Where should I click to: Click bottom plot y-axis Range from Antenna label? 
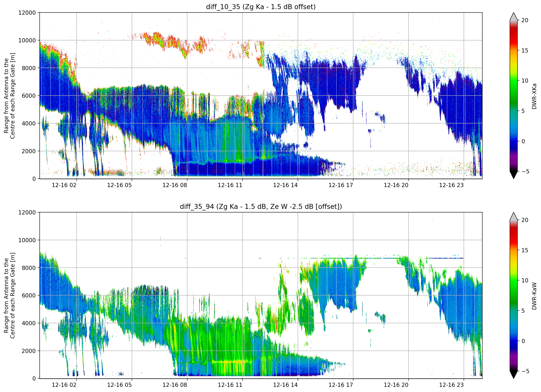(x=9, y=295)
